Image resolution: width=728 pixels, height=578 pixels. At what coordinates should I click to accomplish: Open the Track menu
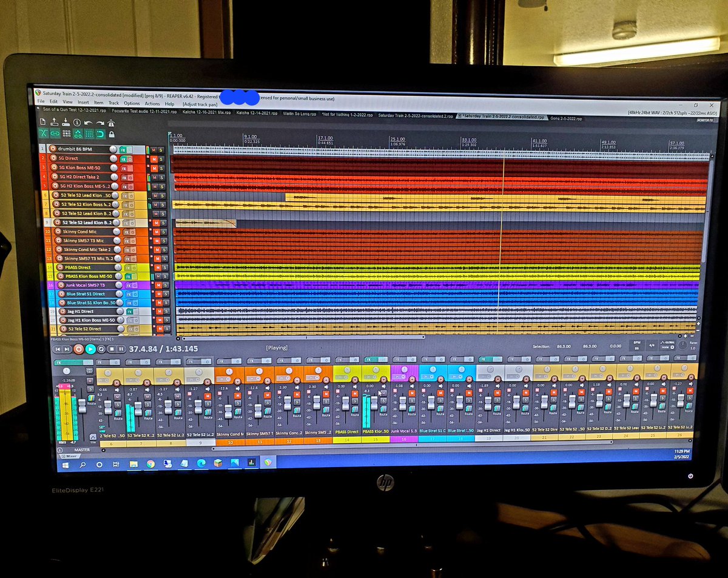point(113,102)
